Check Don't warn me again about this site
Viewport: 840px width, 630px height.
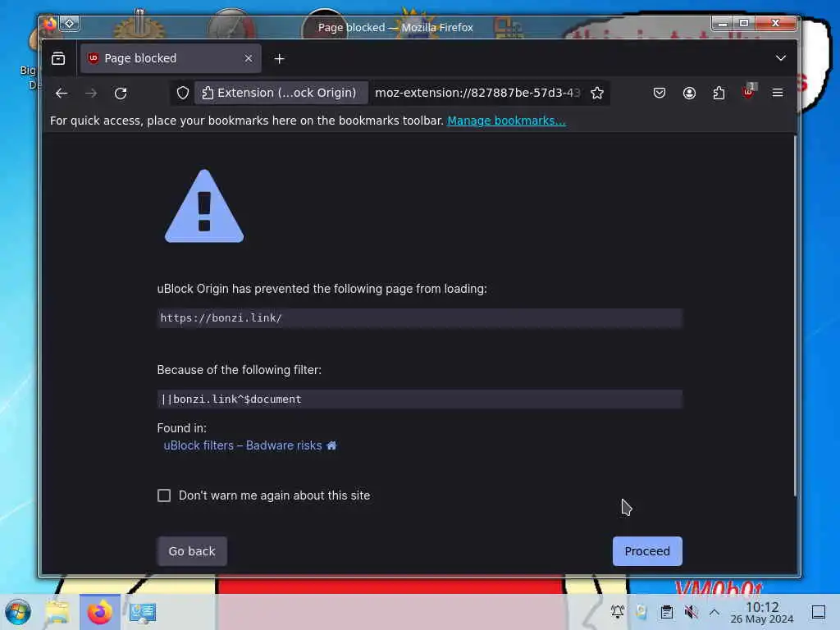click(164, 495)
